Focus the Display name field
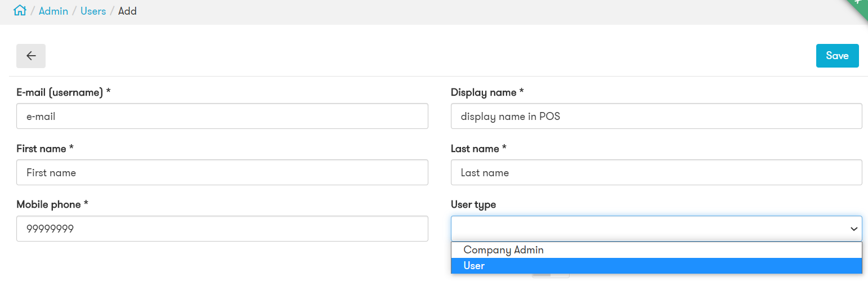This screenshot has width=868, height=308. click(656, 116)
